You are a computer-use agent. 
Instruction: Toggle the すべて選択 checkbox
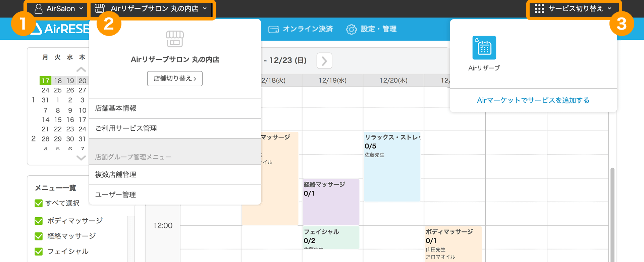(x=39, y=203)
